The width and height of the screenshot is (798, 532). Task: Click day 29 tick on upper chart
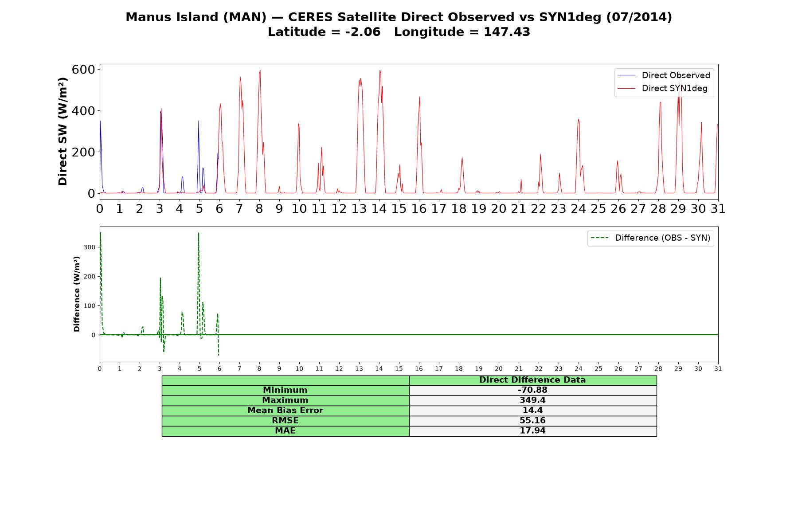678,209
